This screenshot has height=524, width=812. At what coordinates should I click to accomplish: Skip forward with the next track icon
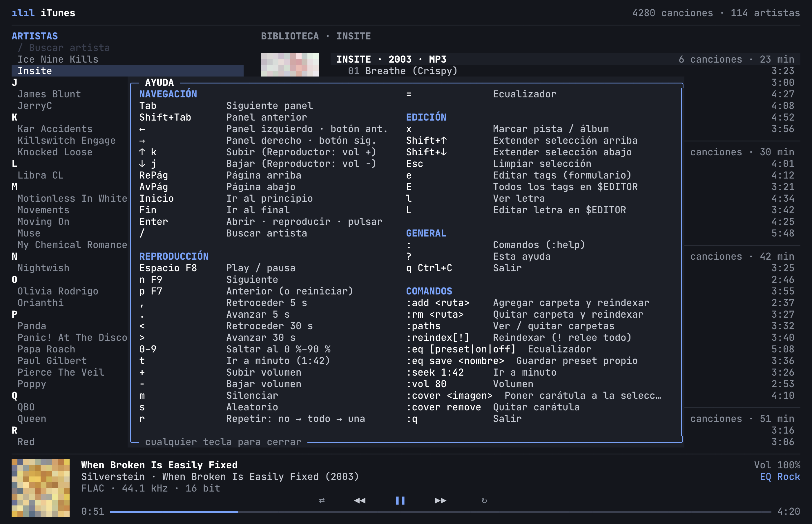coord(441,501)
